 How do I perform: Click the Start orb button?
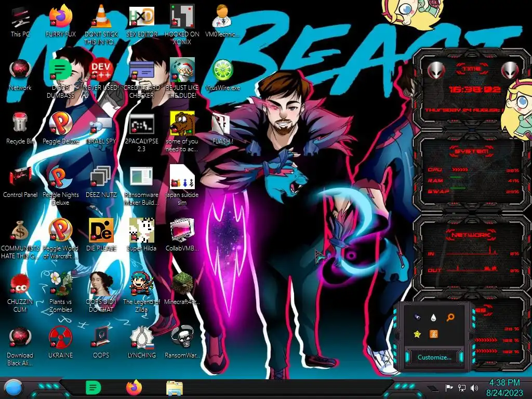coord(14,388)
